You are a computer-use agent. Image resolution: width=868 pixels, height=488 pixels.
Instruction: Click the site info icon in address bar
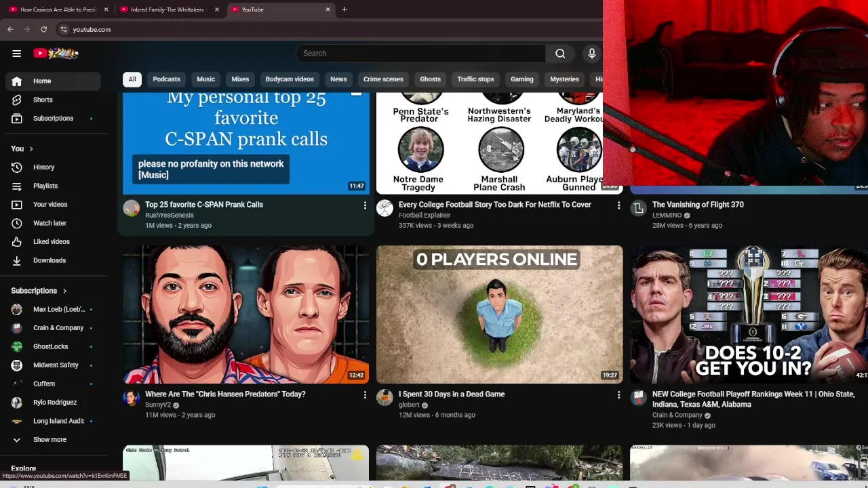click(64, 29)
